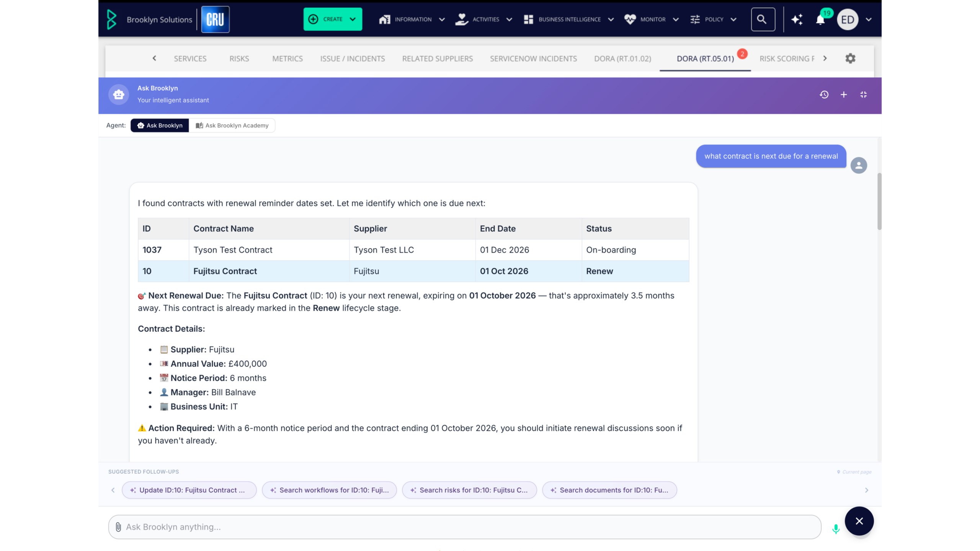Click the Current page indicator

(x=854, y=472)
